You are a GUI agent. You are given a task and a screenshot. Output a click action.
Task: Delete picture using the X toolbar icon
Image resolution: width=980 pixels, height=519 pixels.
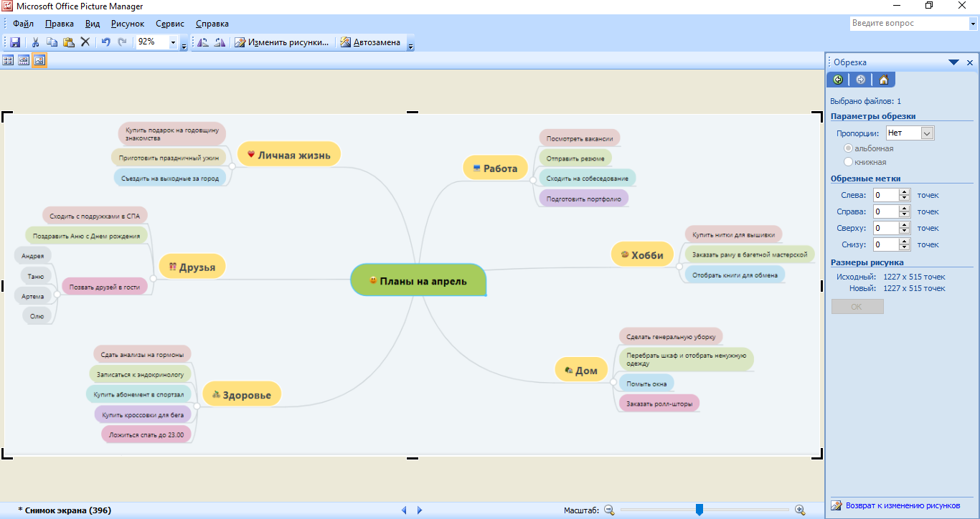coord(85,42)
